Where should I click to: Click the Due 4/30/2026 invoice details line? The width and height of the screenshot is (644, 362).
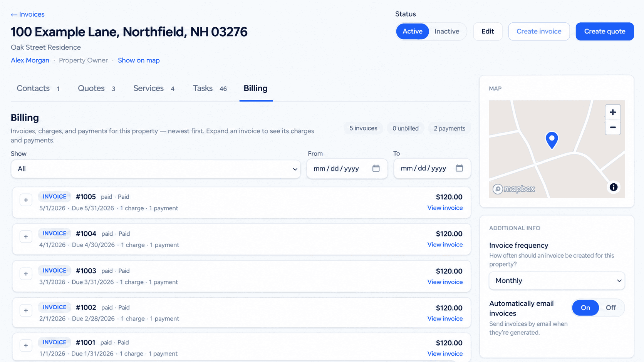(x=109, y=245)
